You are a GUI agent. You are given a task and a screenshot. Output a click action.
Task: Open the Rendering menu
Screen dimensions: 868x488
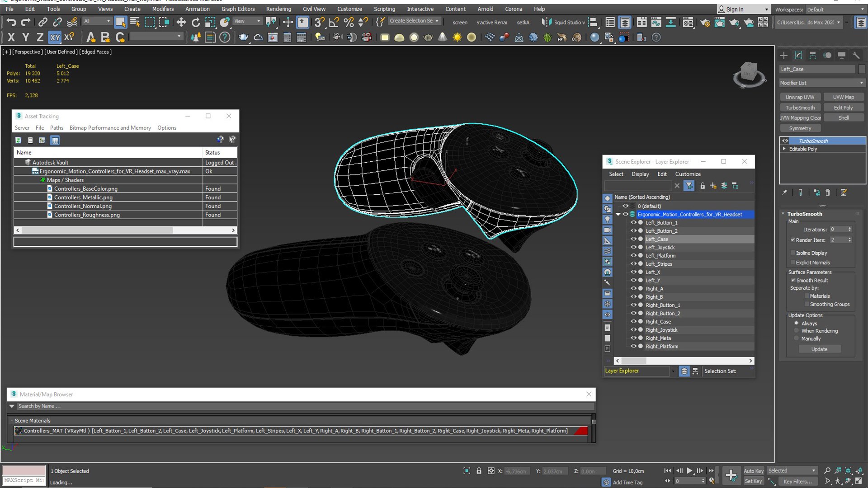point(278,9)
